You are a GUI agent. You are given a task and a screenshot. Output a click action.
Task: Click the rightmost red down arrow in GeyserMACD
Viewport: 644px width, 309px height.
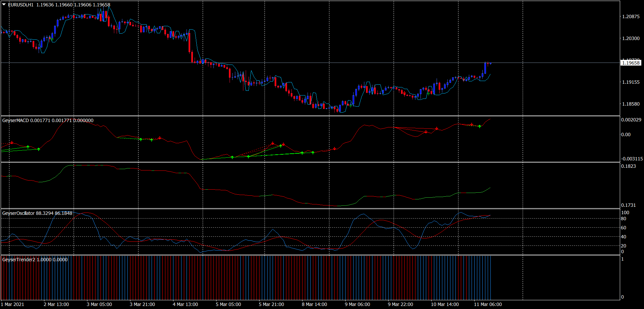click(x=472, y=124)
